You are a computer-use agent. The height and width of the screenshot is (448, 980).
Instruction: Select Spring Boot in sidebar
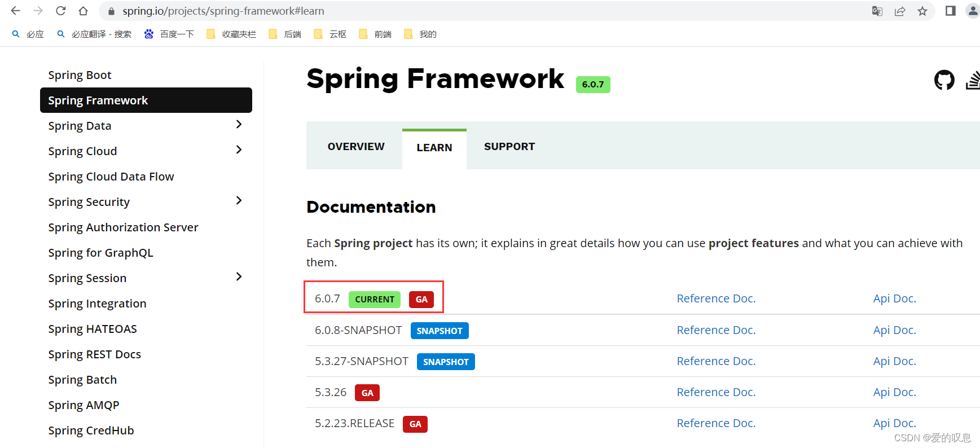[80, 75]
